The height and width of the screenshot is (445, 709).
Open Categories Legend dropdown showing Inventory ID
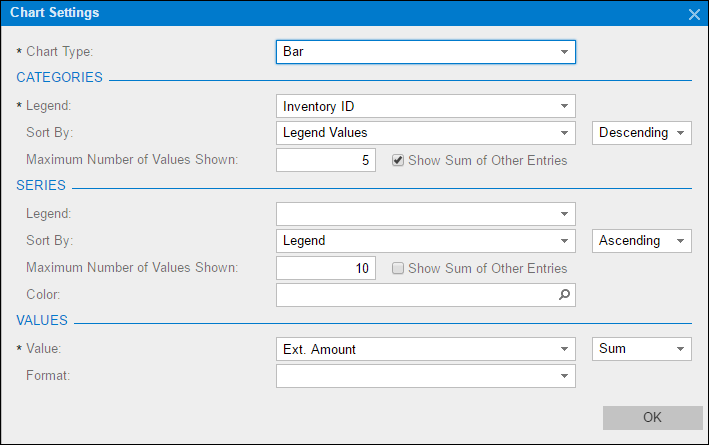click(x=425, y=106)
